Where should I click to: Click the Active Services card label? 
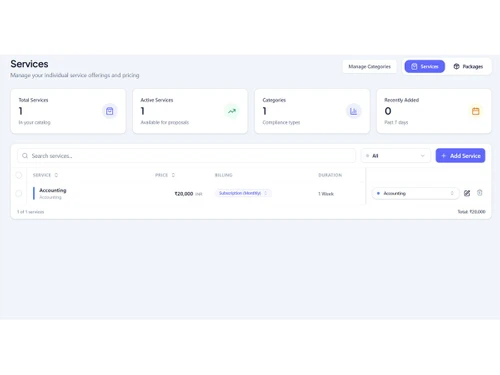[x=157, y=100]
